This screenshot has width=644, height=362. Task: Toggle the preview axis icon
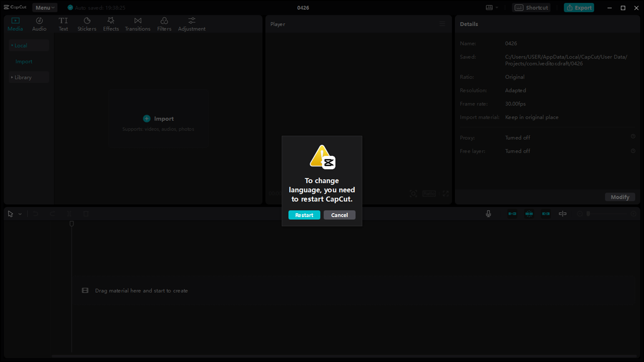[x=562, y=214]
